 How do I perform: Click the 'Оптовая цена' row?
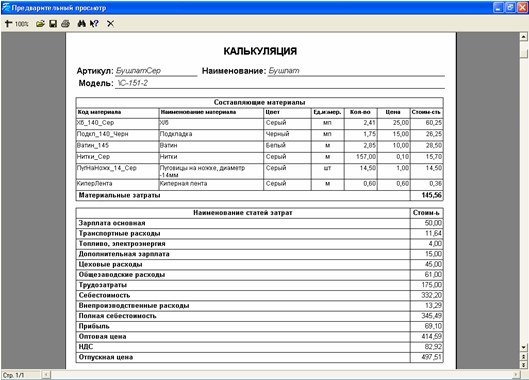point(259,336)
